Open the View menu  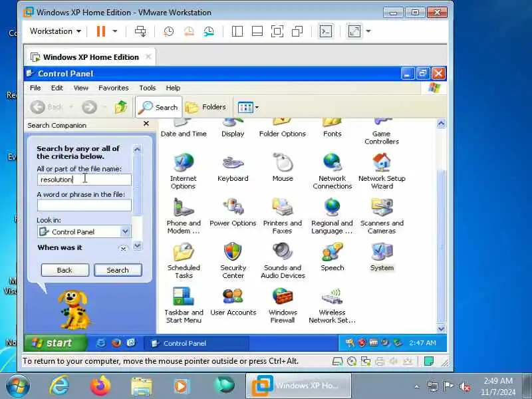(x=81, y=88)
